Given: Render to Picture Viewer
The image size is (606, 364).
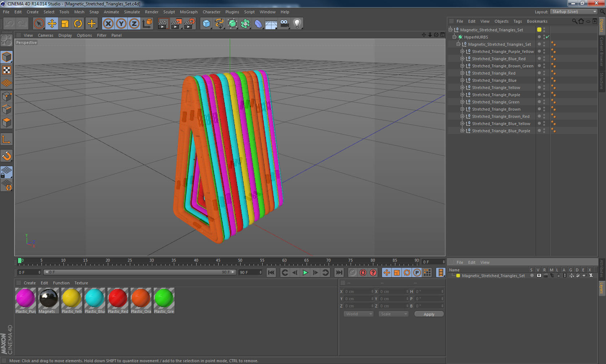Looking at the screenshot, I should [x=176, y=24].
